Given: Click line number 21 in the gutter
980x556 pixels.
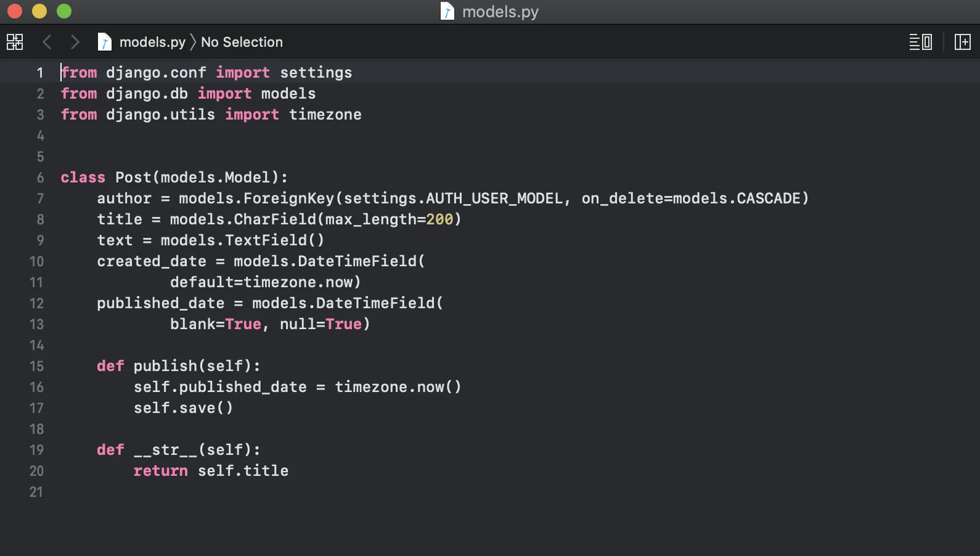Looking at the screenshot, I should pyautogui.click(x=36, y=492).
